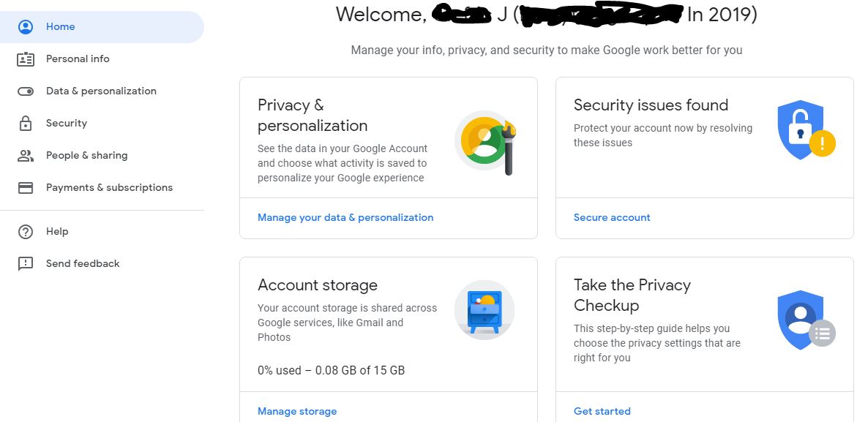Open the Manage storage link
The width and height of the screenshot is (868, 422).
tap(297, 411)
